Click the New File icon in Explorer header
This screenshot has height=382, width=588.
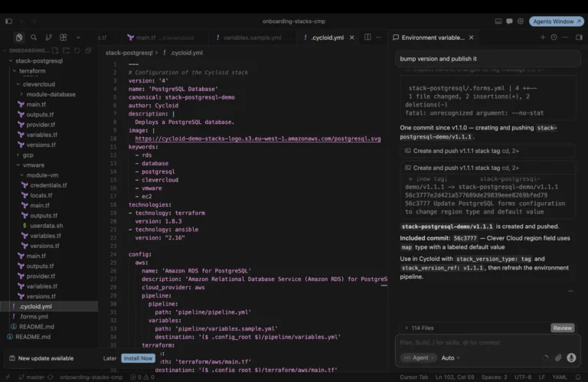pos(55,51)
